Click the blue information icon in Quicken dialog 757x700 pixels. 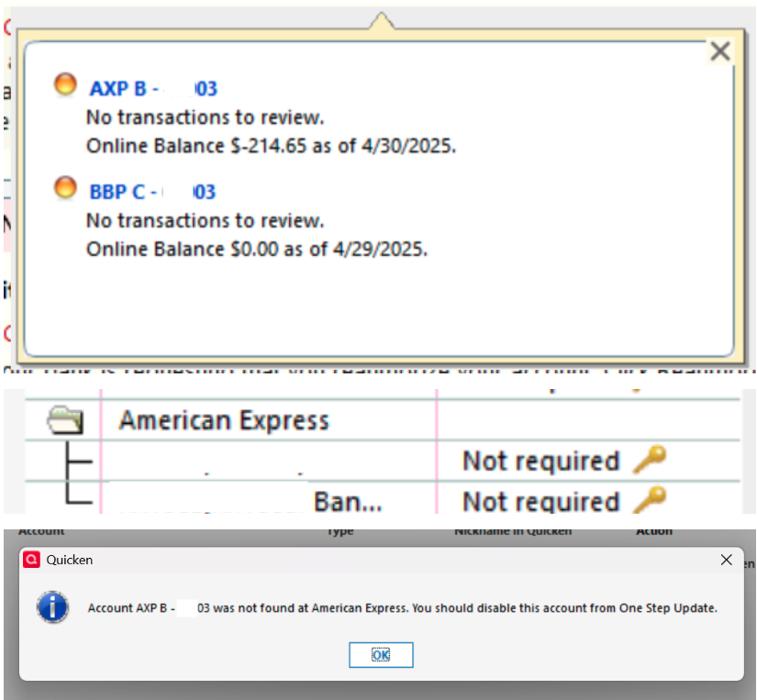[x=52, y=607]
